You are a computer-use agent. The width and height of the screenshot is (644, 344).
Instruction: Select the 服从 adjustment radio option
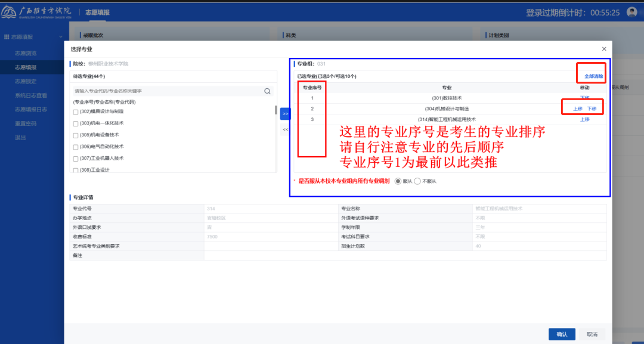coord(398,181)
